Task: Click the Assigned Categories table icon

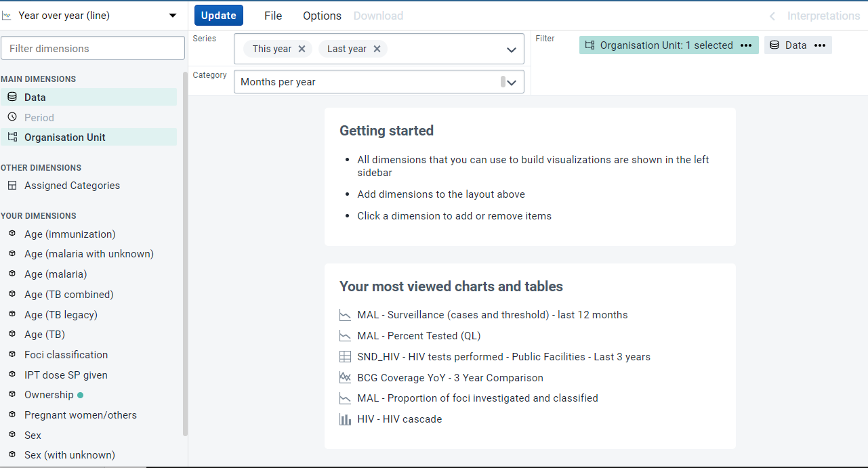Action: [12, 185]
